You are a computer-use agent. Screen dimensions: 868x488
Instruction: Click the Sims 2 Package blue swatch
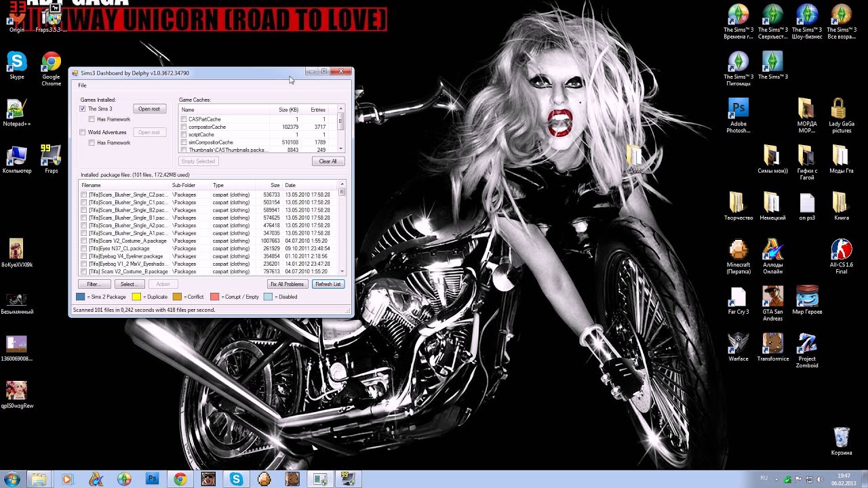click(x=81, y=297)
